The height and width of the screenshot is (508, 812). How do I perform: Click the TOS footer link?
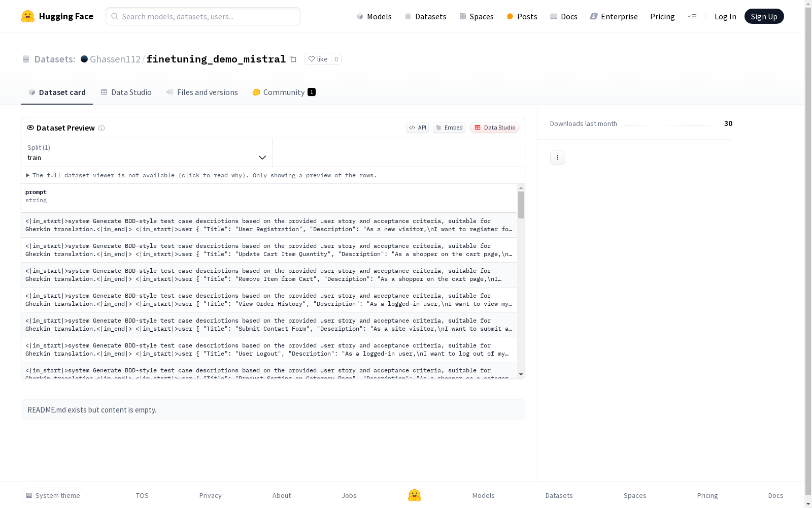pos(142,495)
